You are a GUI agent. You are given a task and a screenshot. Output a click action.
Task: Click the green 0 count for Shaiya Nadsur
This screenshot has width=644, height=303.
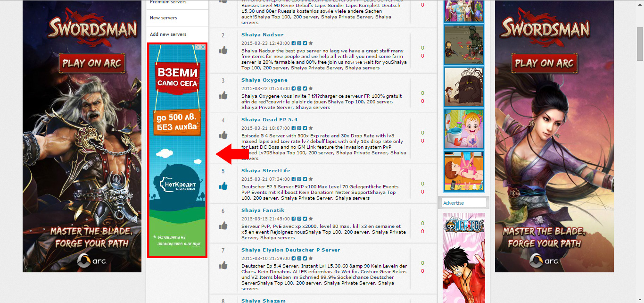(422, 48)
